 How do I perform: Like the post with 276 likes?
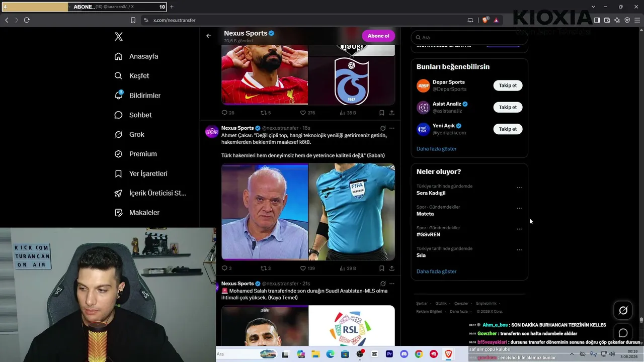click(307, 113)
